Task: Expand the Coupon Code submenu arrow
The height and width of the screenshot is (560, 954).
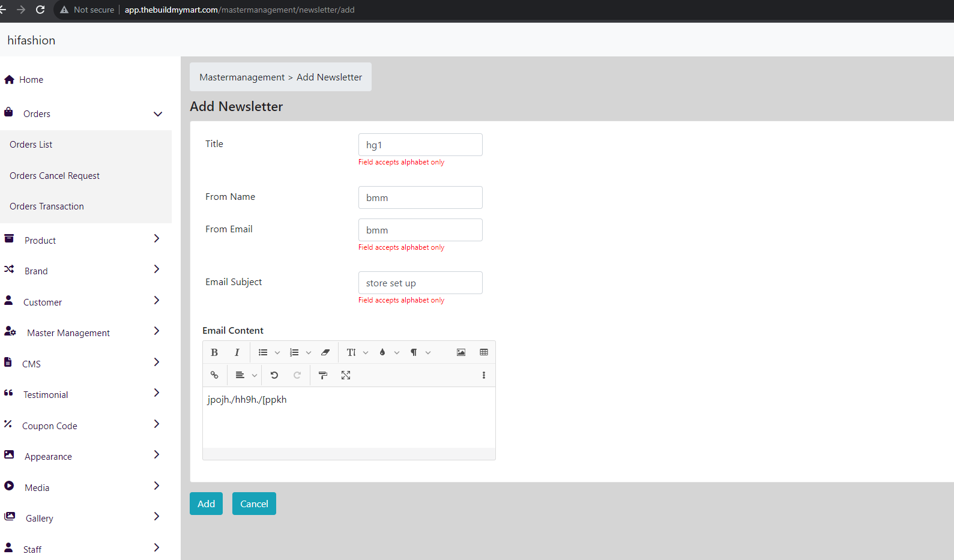Action: click(157, 424)
